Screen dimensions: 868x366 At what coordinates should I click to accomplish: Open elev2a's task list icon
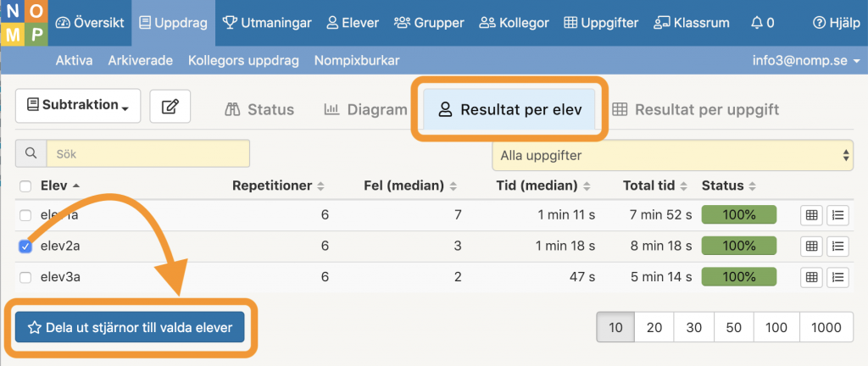[837, 246]
